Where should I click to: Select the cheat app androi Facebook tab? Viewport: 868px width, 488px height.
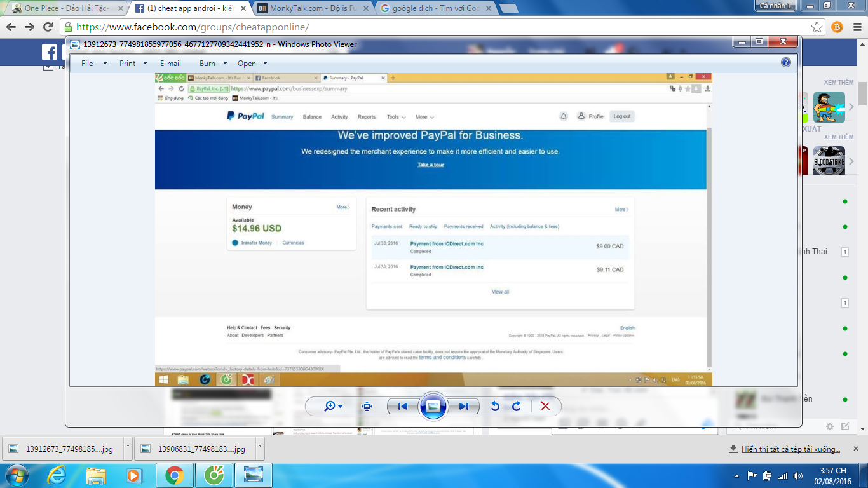pyautogui.click(x=190, y=8)
